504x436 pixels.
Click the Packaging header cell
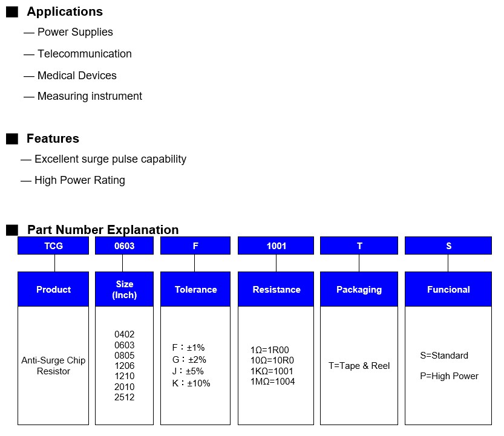click(359, 290)
